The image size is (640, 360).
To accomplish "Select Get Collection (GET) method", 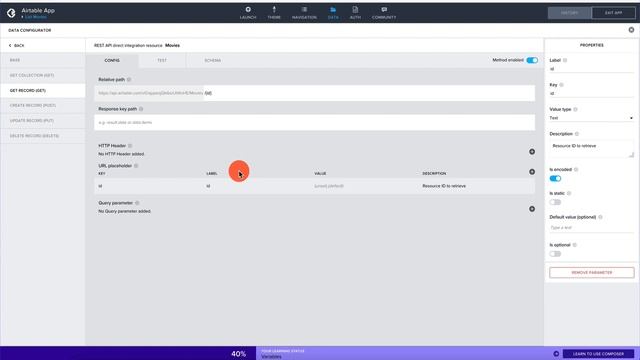I will (x=43, y=75).
